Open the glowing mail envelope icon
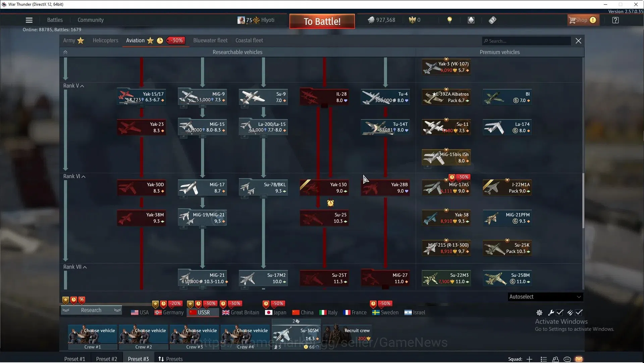Image resolution: width=644 pixels, height=363 pixels. tap(579, 359)
